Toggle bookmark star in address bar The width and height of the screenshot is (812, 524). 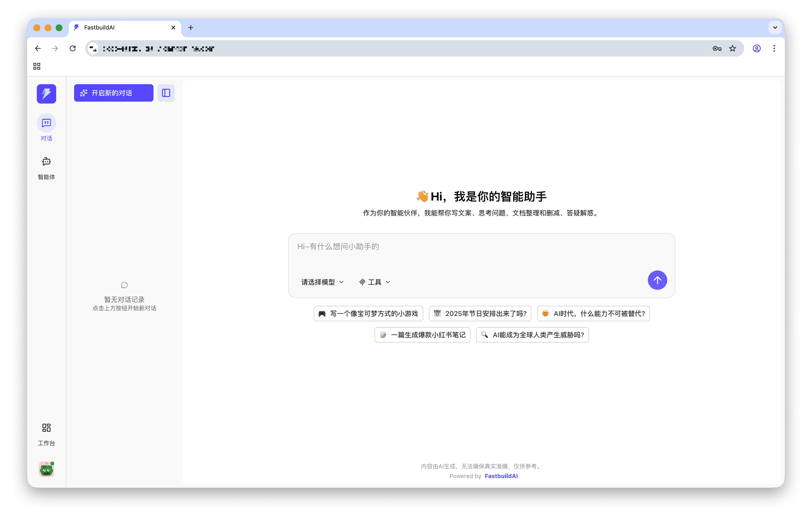click(732, 48)
